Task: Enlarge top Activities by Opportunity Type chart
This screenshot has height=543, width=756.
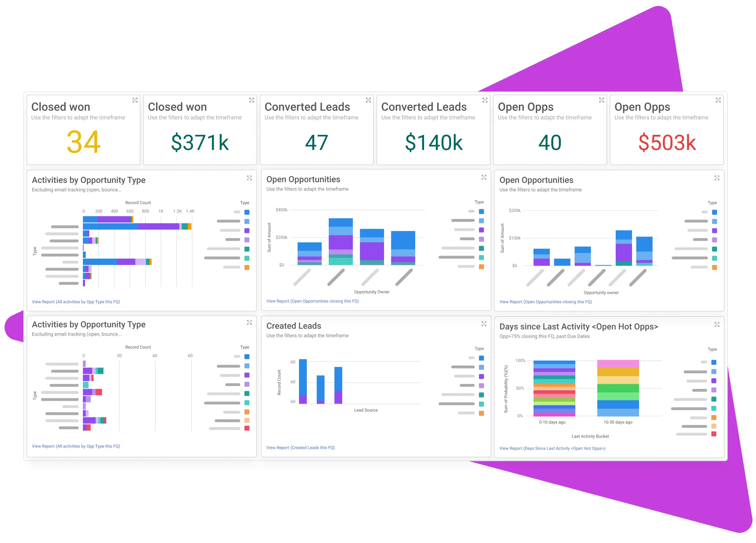Action: (249, 178)
